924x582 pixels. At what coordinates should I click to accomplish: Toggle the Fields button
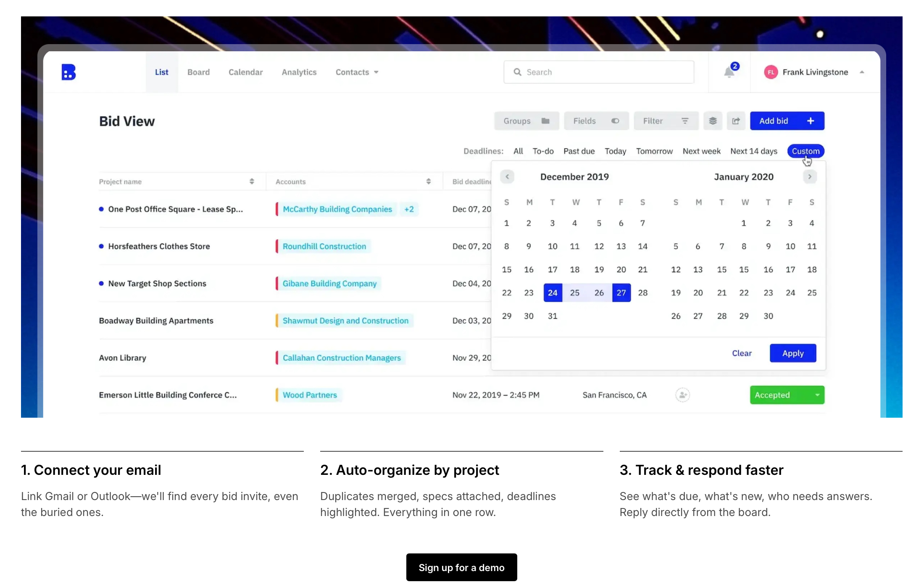pos(596,121)
